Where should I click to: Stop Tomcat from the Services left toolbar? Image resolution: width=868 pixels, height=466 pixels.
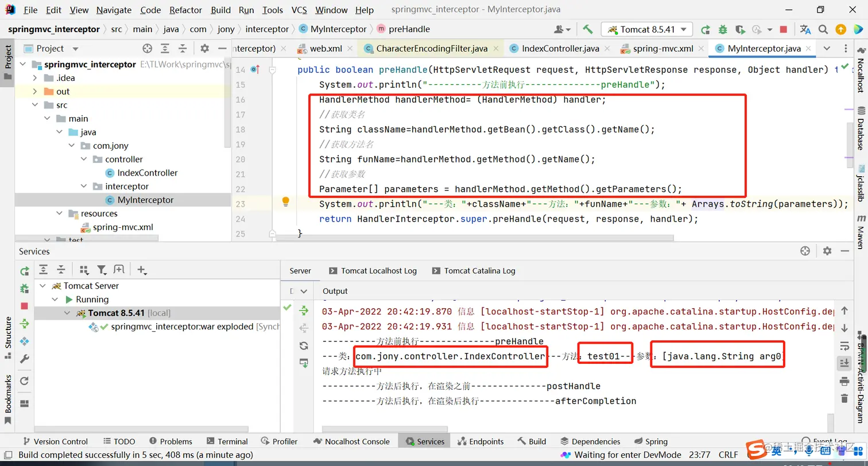[x=24, y=306]
